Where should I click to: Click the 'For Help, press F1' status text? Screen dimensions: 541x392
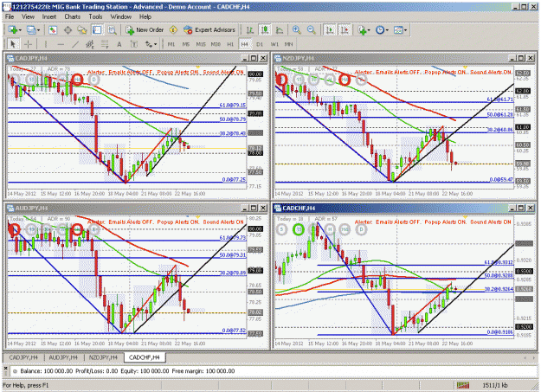pyautogui.click(x=25, y=385)
